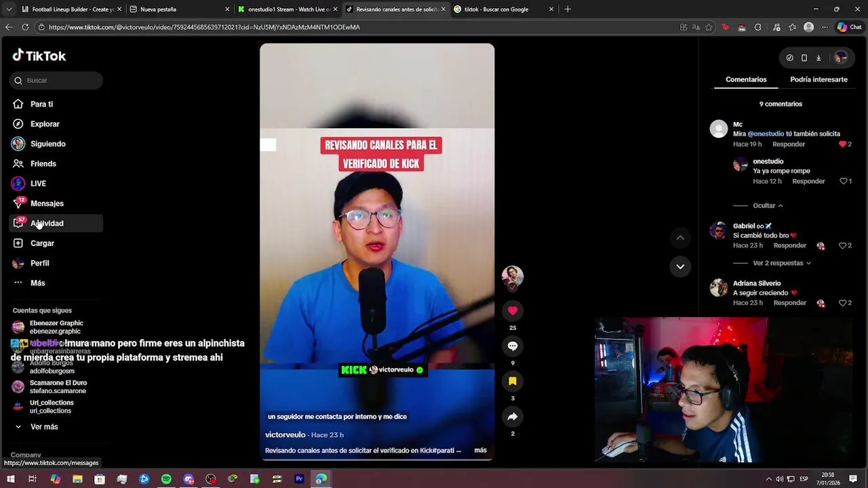Expand Ver 2 respuestas under Gabriel
Viewport: 868px width, 488px height.
pos(782,263)
